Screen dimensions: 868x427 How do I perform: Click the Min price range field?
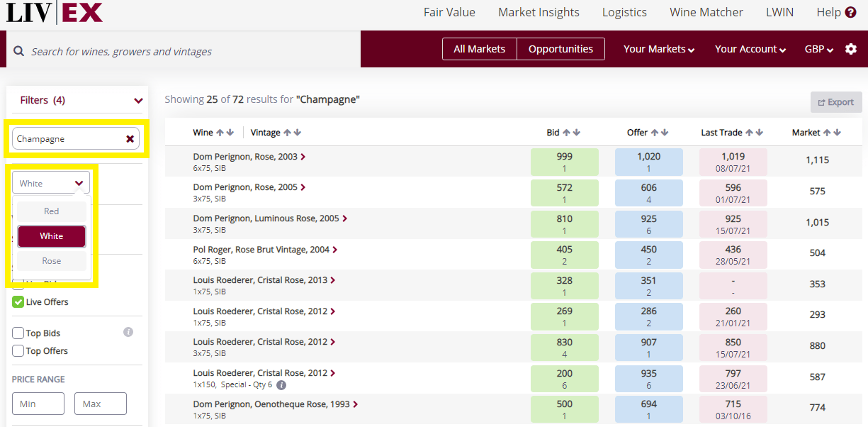(38, 404)
